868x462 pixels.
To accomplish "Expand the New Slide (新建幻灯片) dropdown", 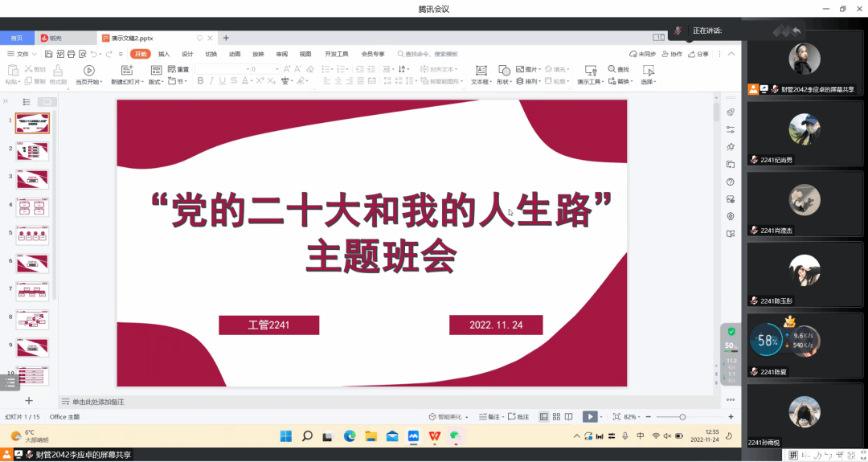I will [x=128, y=82].
